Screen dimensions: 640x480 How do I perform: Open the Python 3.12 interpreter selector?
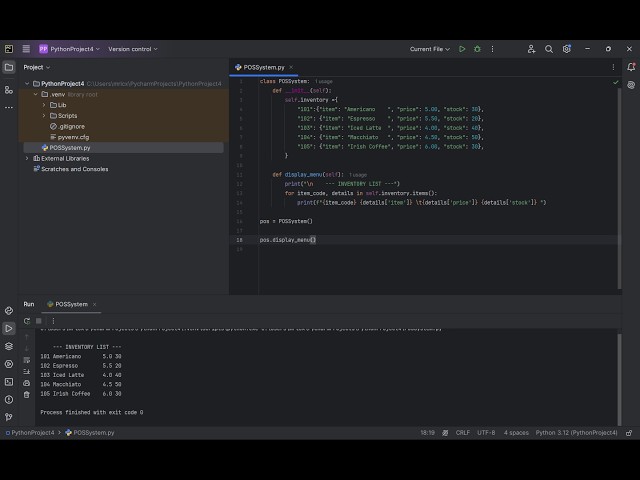[x=576, y=433]
